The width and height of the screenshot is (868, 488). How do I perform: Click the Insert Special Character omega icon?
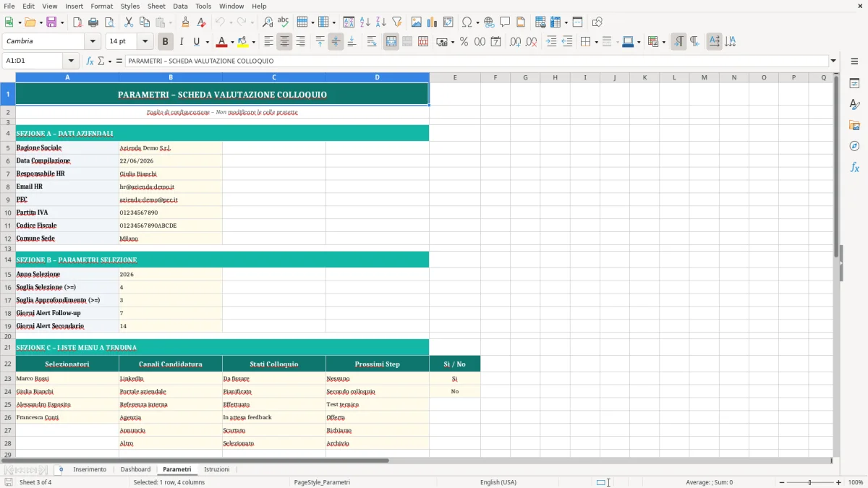click(467, 22)
